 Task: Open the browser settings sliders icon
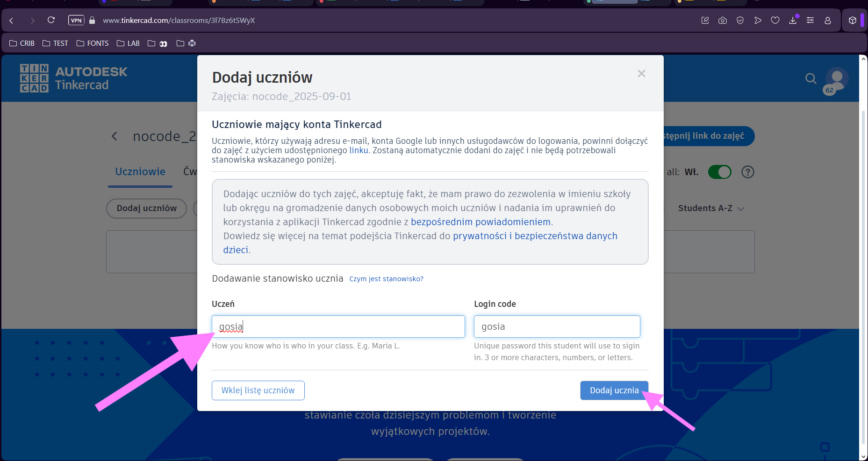810,20
